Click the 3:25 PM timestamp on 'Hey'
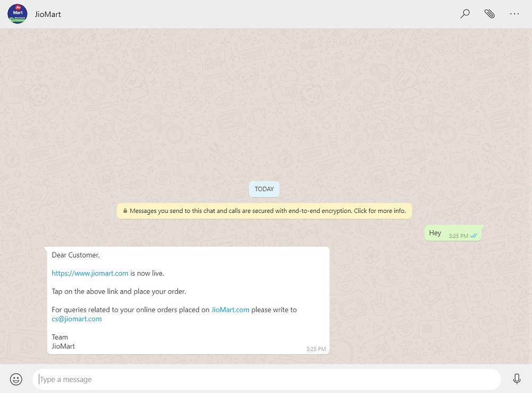The image size is (532, 393). 459,236
